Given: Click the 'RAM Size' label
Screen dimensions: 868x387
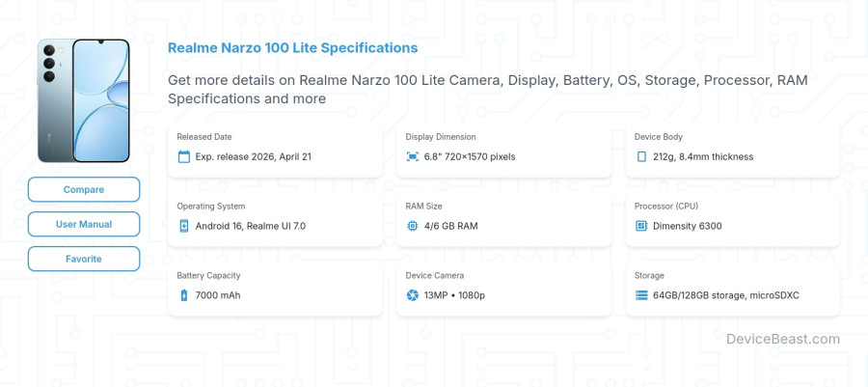Looking at the screenshot, I should point(423,206).
